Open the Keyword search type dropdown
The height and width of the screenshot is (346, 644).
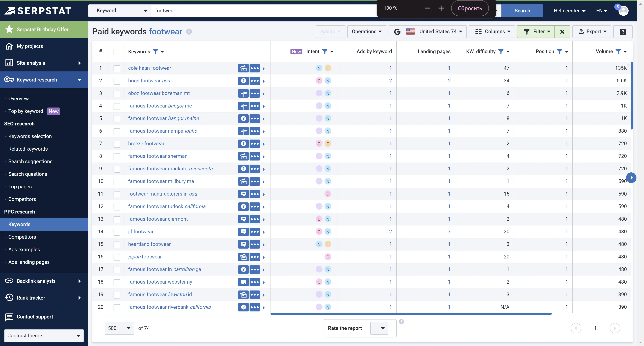pyautogui.click(x=120, y=11)
